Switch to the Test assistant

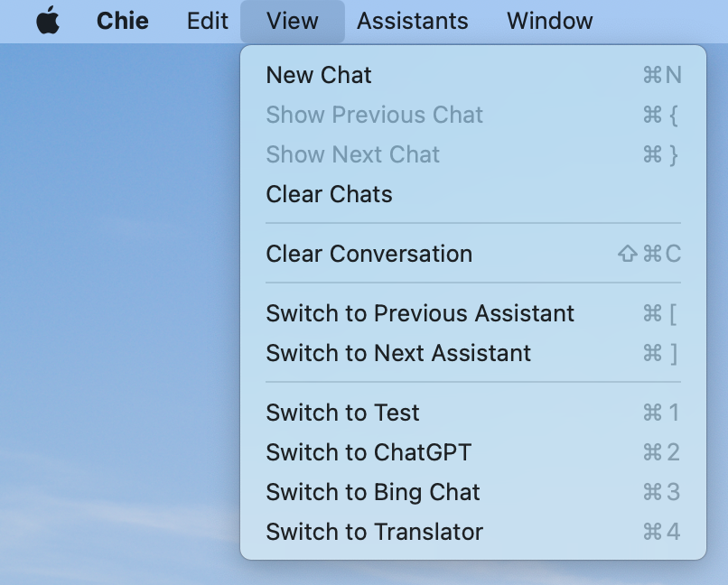pos(473,413)
